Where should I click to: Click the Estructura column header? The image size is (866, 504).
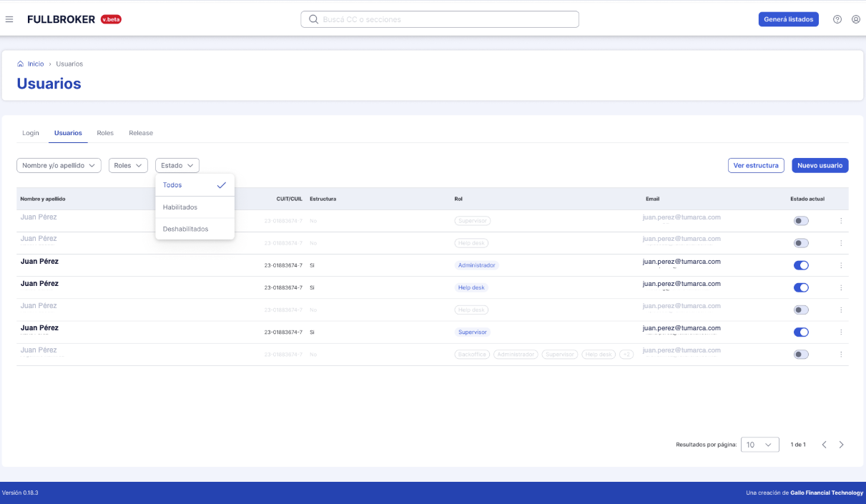pyautogui.click(x=323, y=199)
